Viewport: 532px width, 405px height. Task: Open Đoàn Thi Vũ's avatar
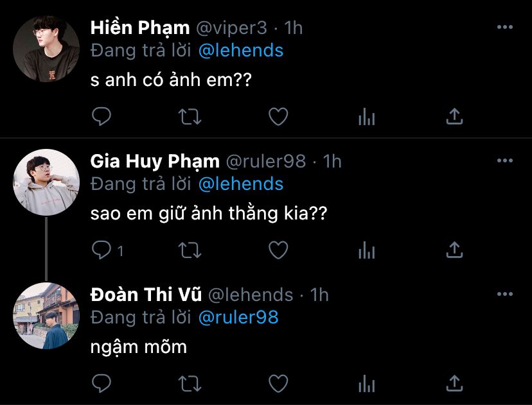coord(46,315)
